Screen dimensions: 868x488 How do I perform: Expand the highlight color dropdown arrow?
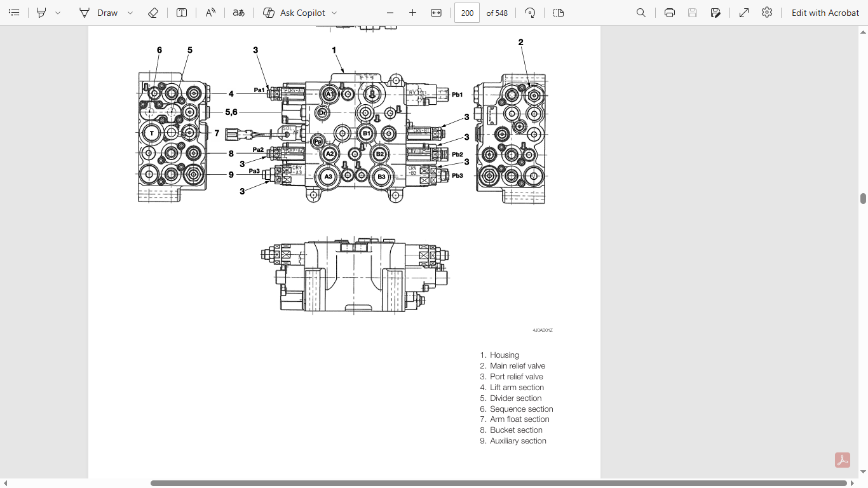(58, 13)
